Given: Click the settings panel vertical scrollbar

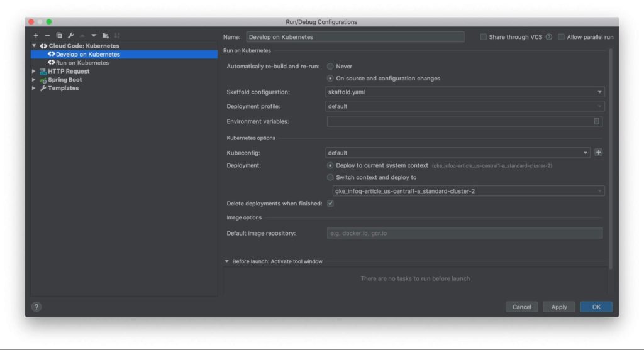Looking at the screenshot, I should click(610, 159).
